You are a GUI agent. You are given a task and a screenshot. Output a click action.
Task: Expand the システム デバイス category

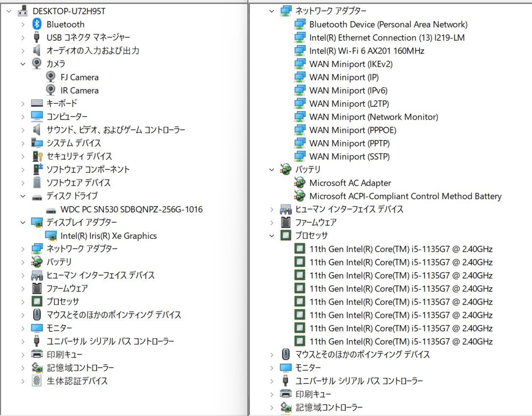click(23, 143)
